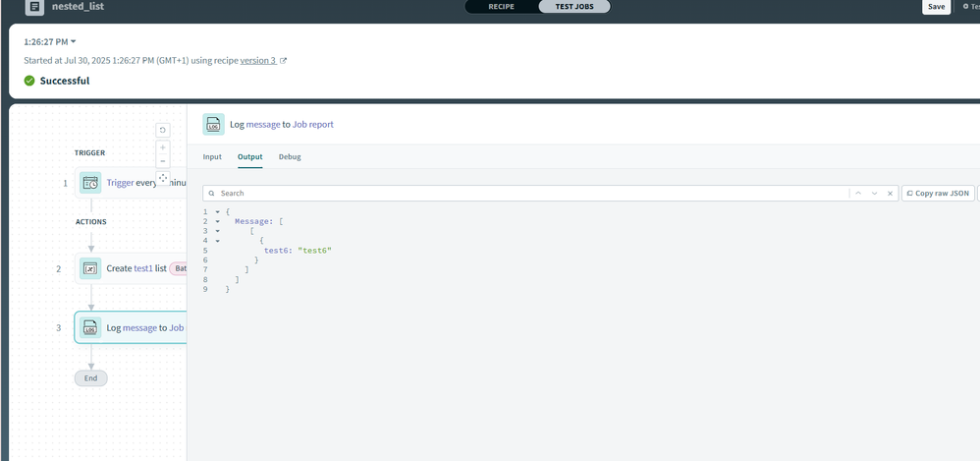Image resolution: width=980 pixels, height=461 pixels.
Task: Click the variable list icon in step 2
Action: 90,268
